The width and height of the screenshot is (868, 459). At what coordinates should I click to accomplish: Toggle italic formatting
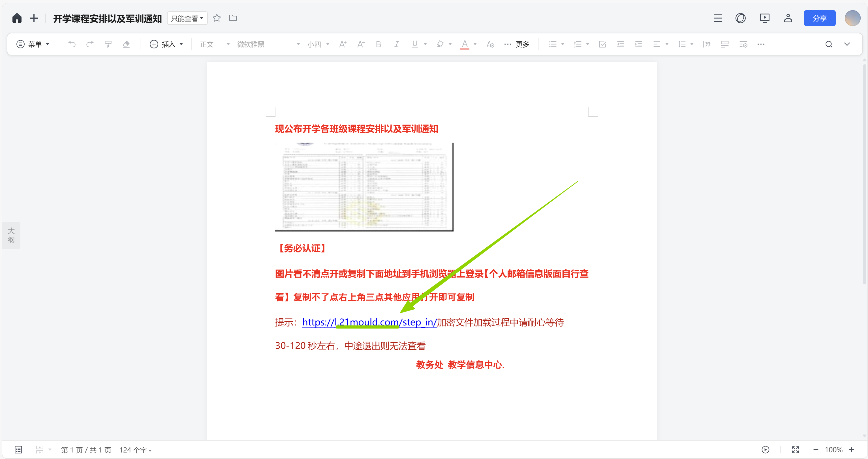tap(396, 44)
